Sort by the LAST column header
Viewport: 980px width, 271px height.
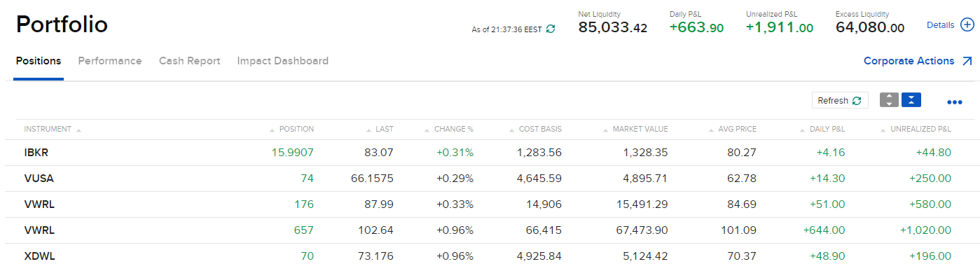tap(380, 129)
